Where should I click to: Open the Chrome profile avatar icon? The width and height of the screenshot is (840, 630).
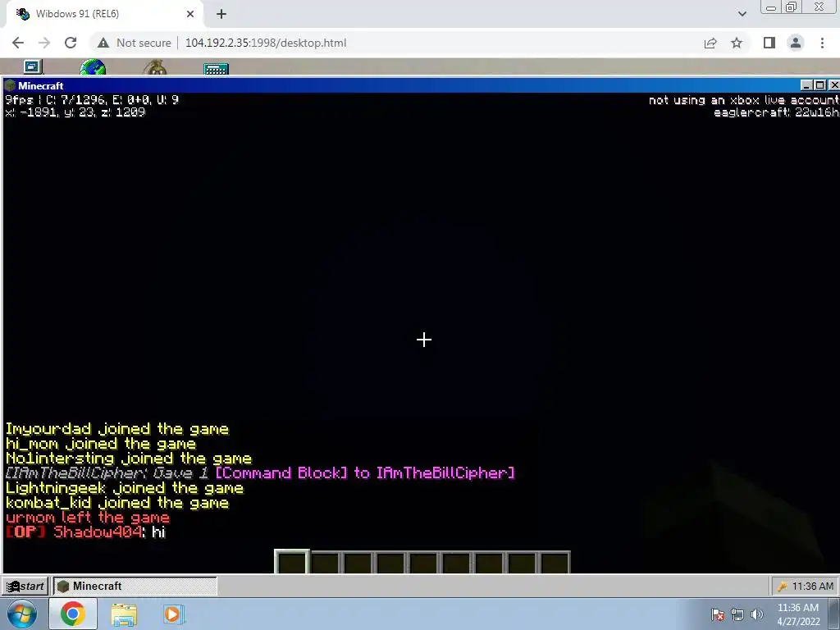point(796,43)
